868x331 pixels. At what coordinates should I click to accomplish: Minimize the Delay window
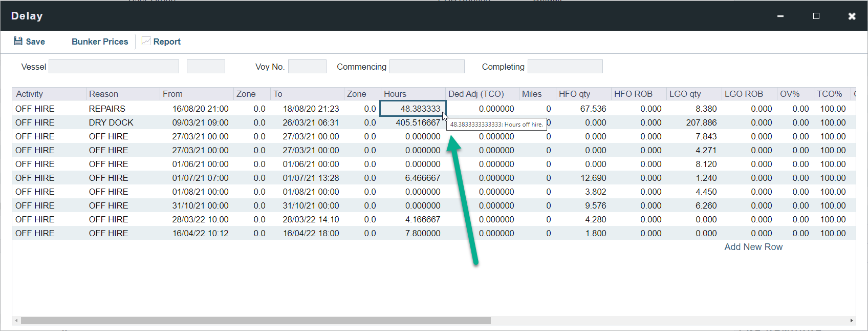pyautogui.click(x=780, y=16)
